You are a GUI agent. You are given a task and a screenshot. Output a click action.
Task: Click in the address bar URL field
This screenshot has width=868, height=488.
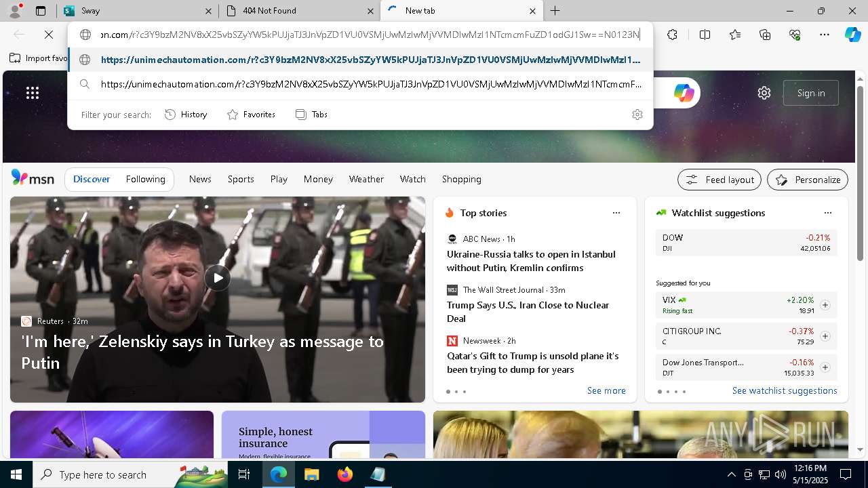tap(370, 35)
